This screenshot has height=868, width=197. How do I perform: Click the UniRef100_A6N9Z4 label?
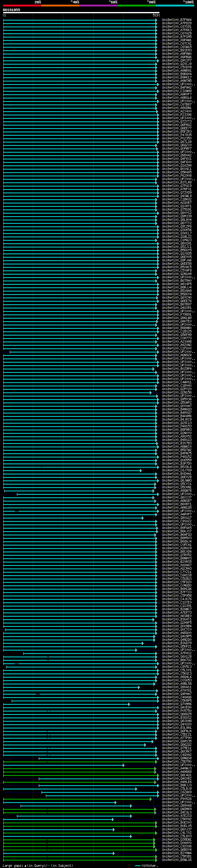(176, 355)
